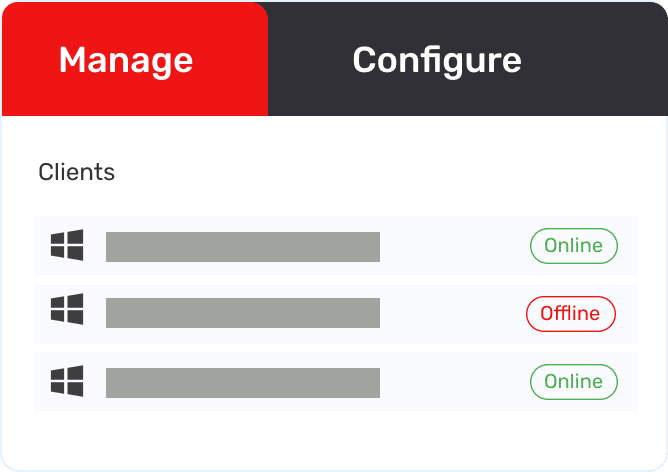
Task: Click the Windows icon of the offline client
Action: point(67,313)
